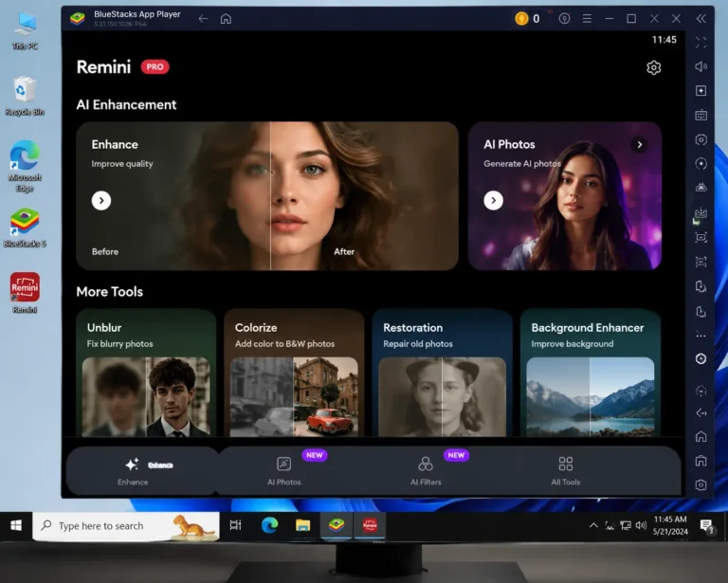Open the Restoration tool card
The image size is (728, 583).
coord(442,373)
